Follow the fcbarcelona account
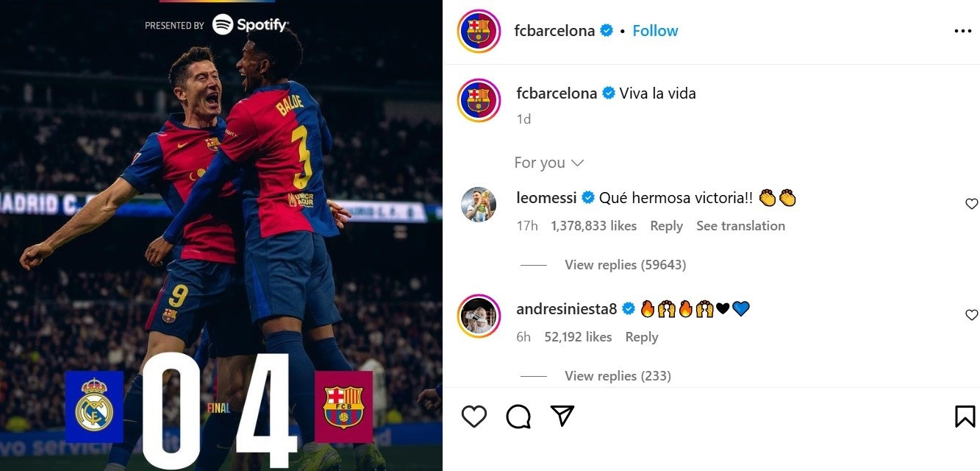Viewport: 980px width, 471px height. click(655, 31)
